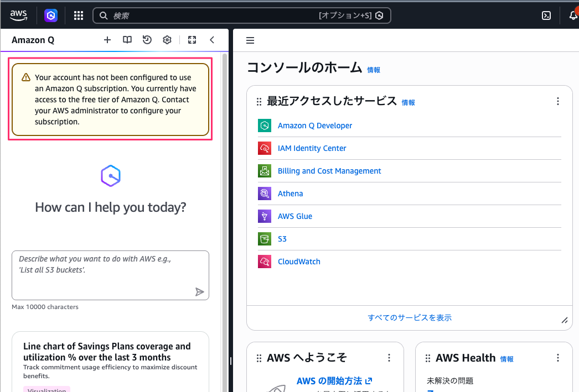Go to Billing and Cost Management

click(x=329, y=171)
